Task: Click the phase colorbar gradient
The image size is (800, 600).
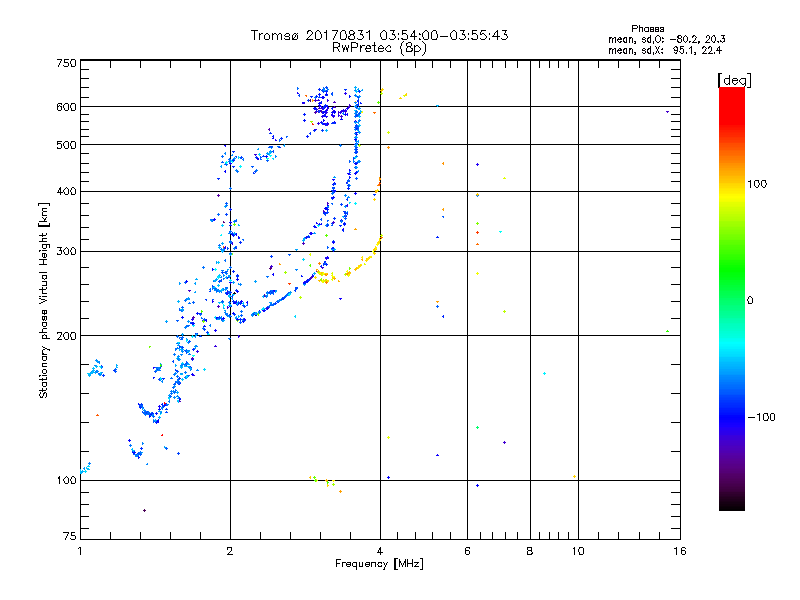Action: 732,298
